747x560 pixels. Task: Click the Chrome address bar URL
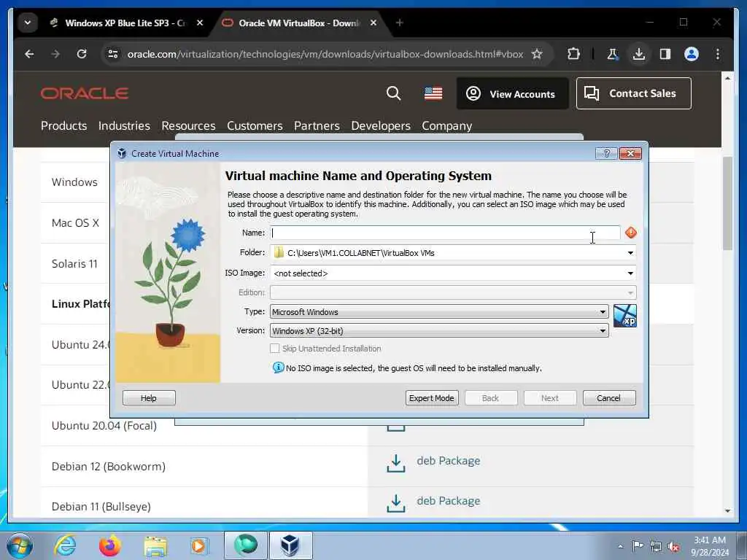coord(325,54)
